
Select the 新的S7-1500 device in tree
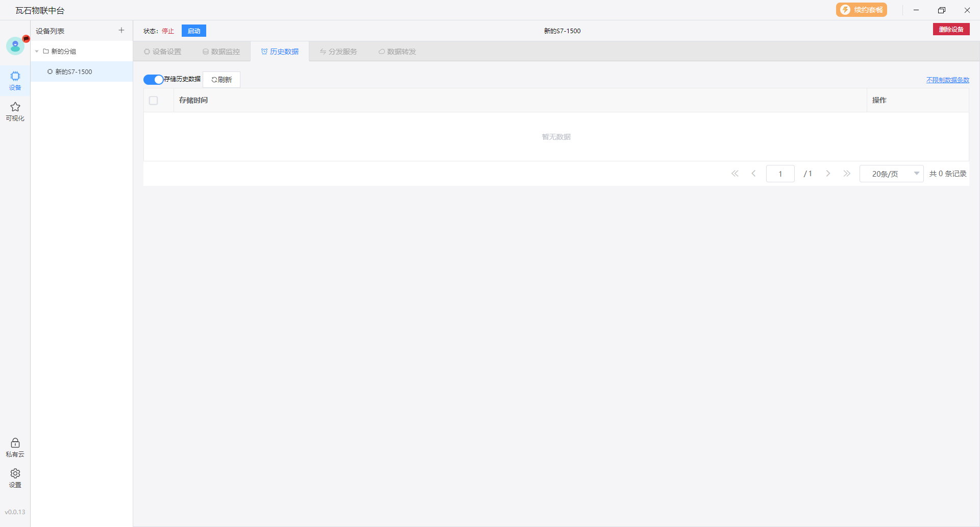(73, 72)
